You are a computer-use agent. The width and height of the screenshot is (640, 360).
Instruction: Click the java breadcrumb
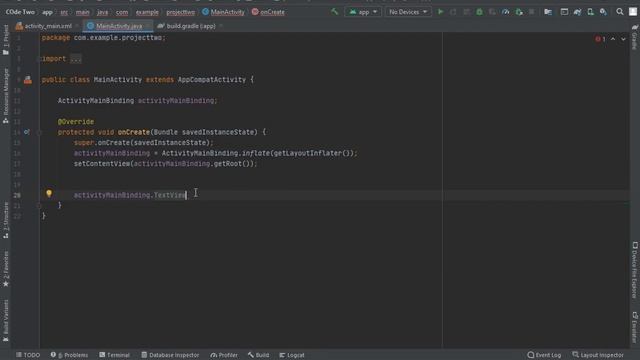(102, 12)
